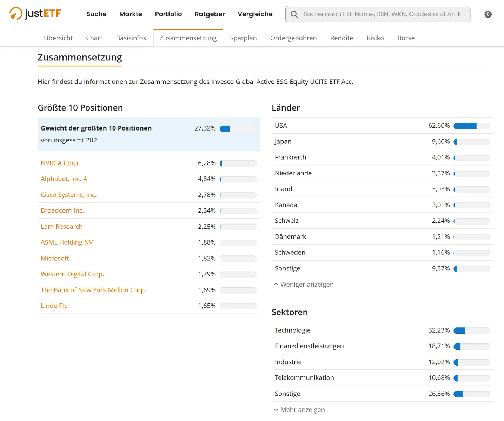504x421 pixels.
Task: Click the 4,84% Alphabet weight value
Action: [x=207, y=179]
